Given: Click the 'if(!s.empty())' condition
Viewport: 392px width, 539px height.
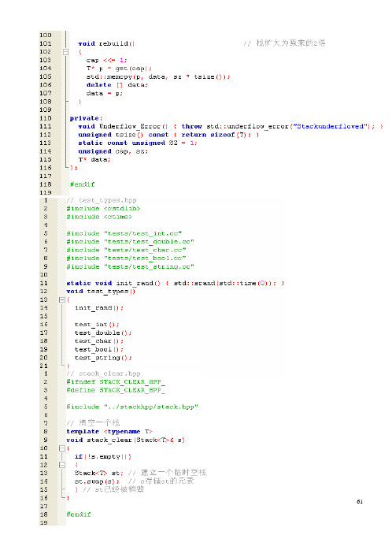Looking at the screenshot, I should (103, 456).
